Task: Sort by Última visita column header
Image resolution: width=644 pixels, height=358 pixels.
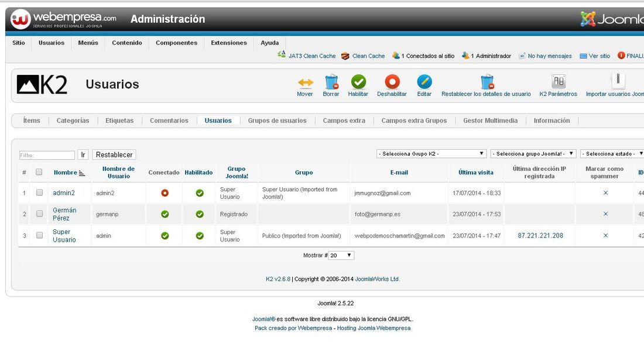Action: click(476, 173)
